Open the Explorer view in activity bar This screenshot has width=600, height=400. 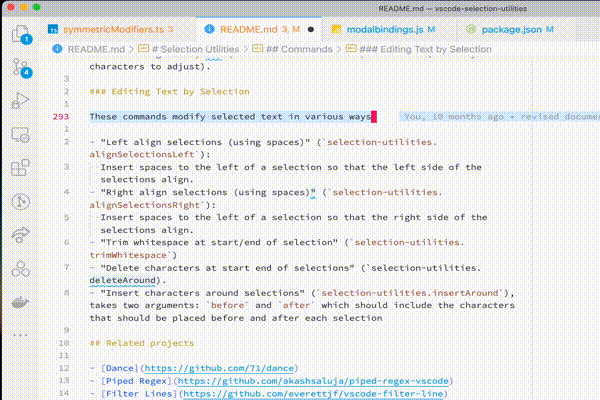point(21,34)
